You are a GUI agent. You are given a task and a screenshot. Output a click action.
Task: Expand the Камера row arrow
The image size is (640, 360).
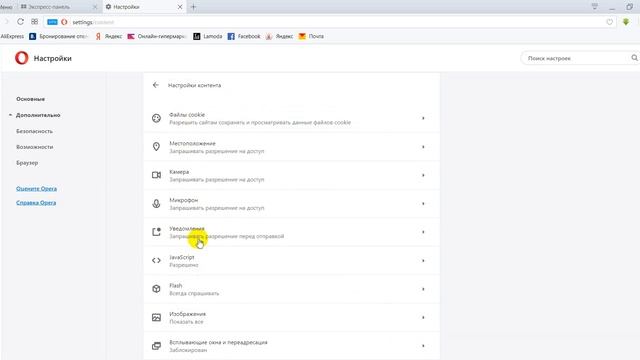[x=423, y=175]
